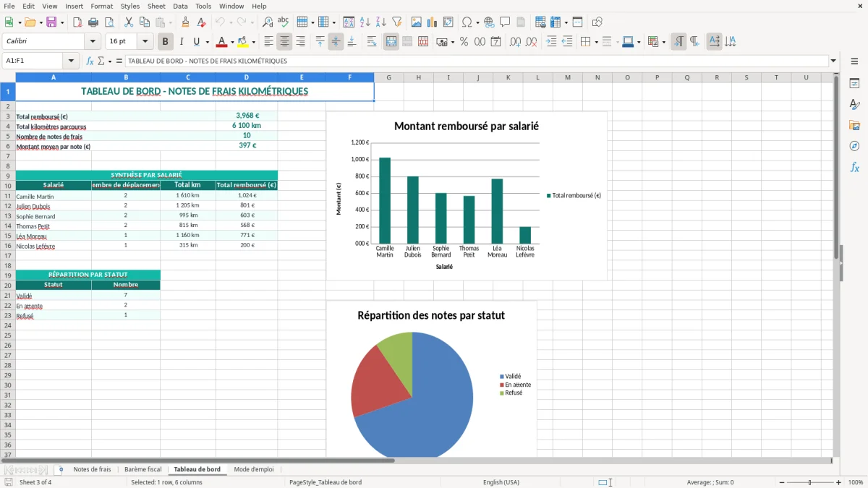Image resolution: width=868 pixels, height=488 pixels.
Task: Click the Print icon
Action: click(x=93, y=22)
